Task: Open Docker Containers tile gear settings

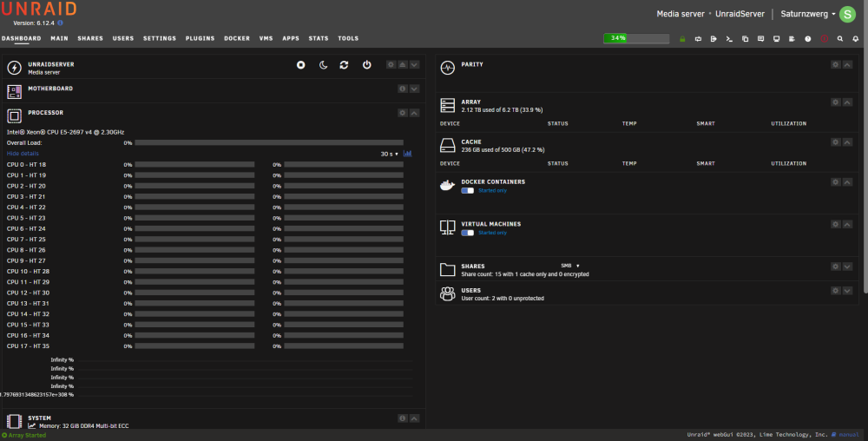Action: tap(835, 182)
